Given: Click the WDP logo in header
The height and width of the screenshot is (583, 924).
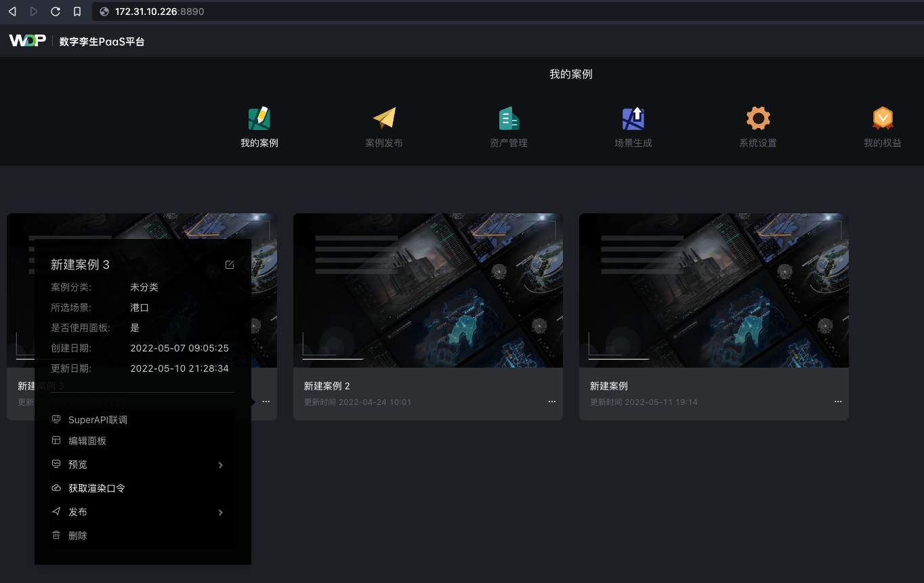Looking at the screenshot, I should 27,41.
